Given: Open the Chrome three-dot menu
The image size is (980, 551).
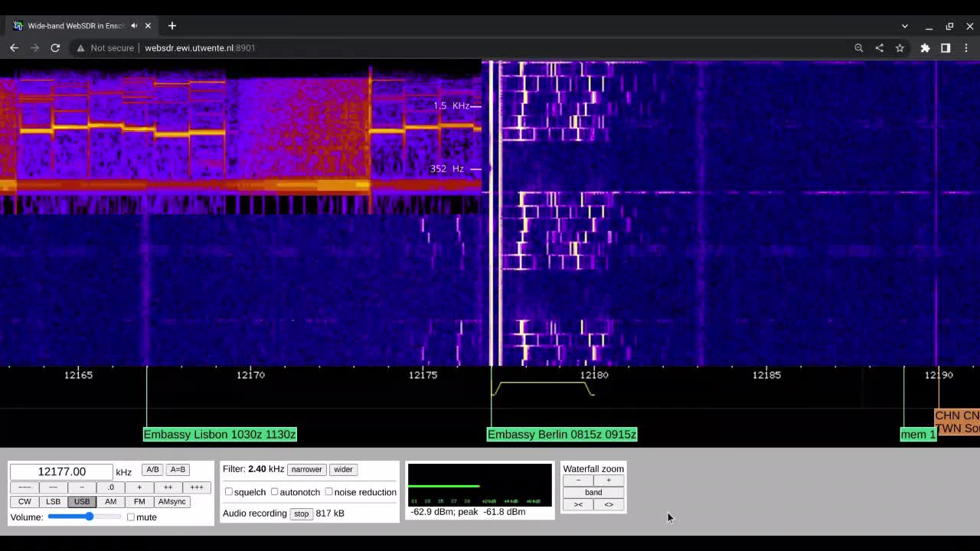Looking at the screenshot, I should [x=966, y=47].
